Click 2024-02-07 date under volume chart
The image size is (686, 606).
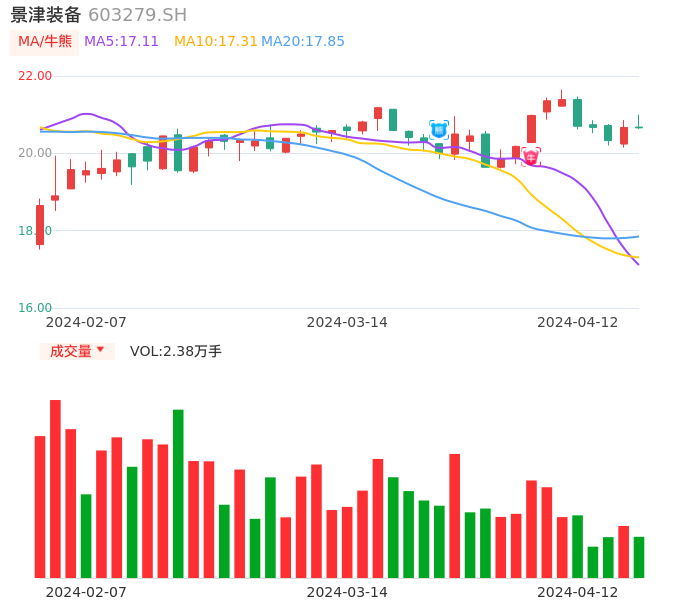pyautogui.click(x=86, y=592)
